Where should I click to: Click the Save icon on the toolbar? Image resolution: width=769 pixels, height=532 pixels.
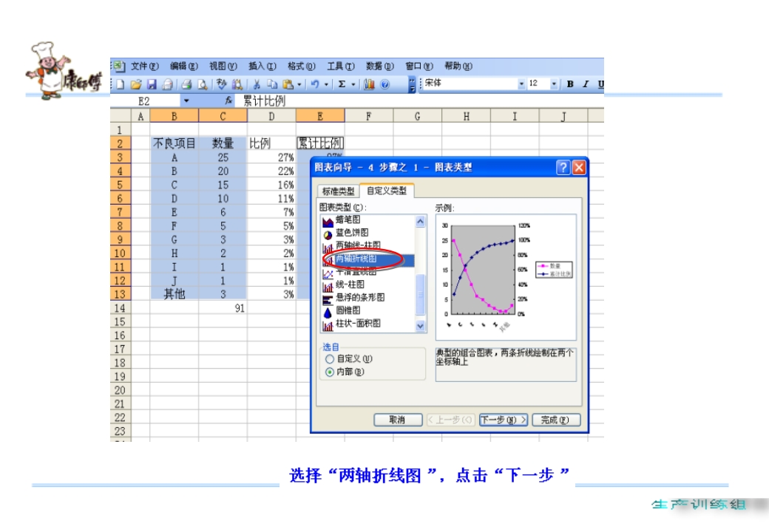pyautogui.click(x=153, y=83)
